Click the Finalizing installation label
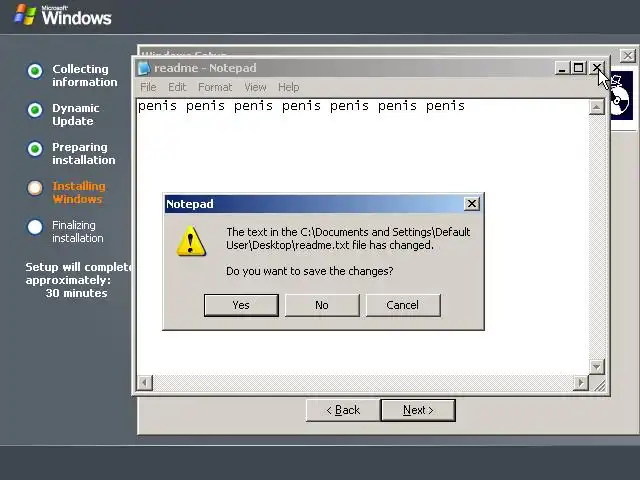The height and width of the screenshot is (480, 640). point(78,231)
